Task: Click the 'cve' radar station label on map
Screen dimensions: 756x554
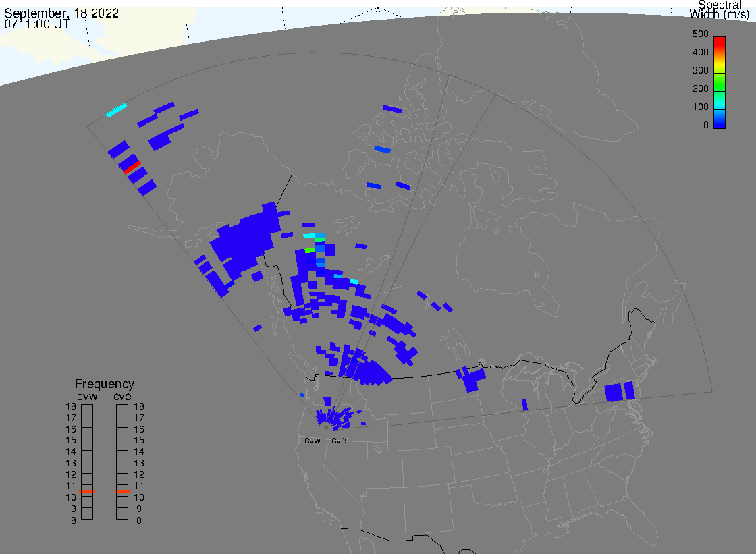Action: pyautogui.click(x=338, y=440)
